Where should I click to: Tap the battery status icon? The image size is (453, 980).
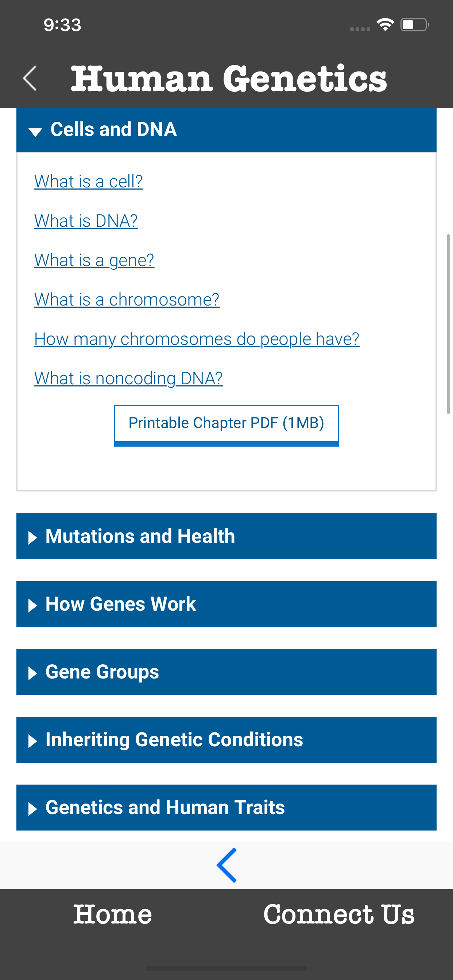[414, 25]
